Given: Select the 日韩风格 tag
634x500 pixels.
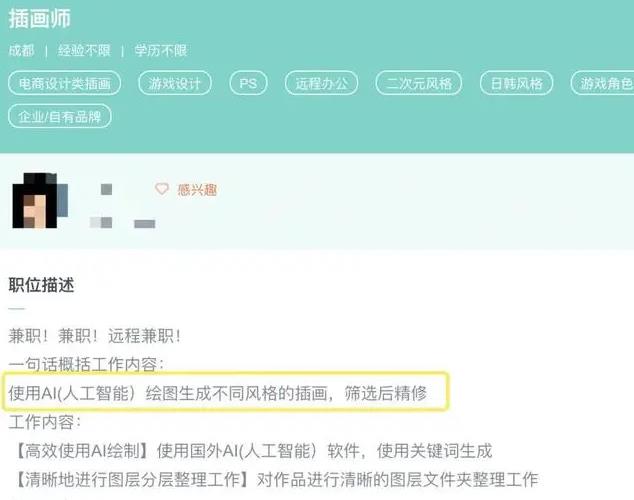Looking at the screenshot, I should click(516, 83).
